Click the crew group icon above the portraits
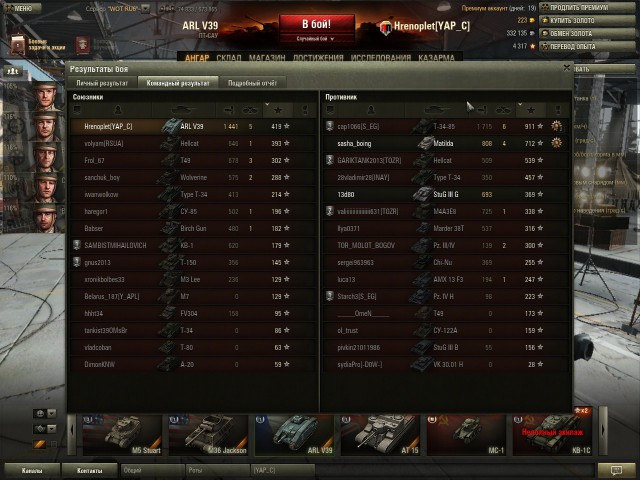The height and width of the screenshot is (480, 640). (x=13, y=71)
